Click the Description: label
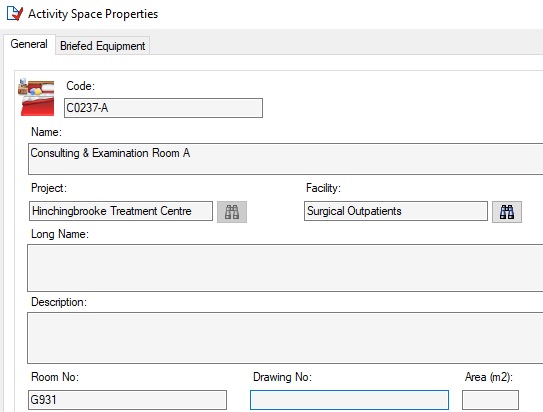Viewport: 543px width, 412px height. [x=59, y=302]
